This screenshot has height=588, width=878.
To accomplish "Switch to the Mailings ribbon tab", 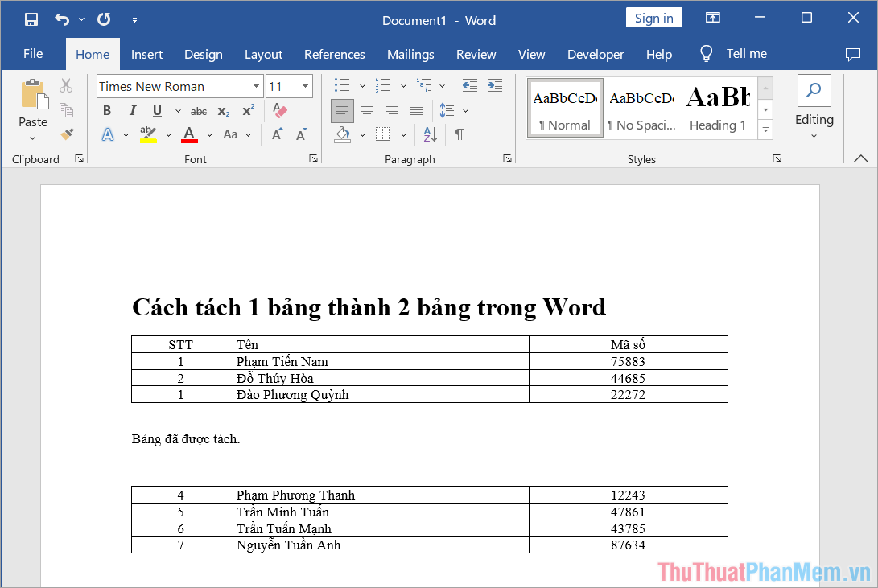I will pyautogui.click(x=410, y=54).
